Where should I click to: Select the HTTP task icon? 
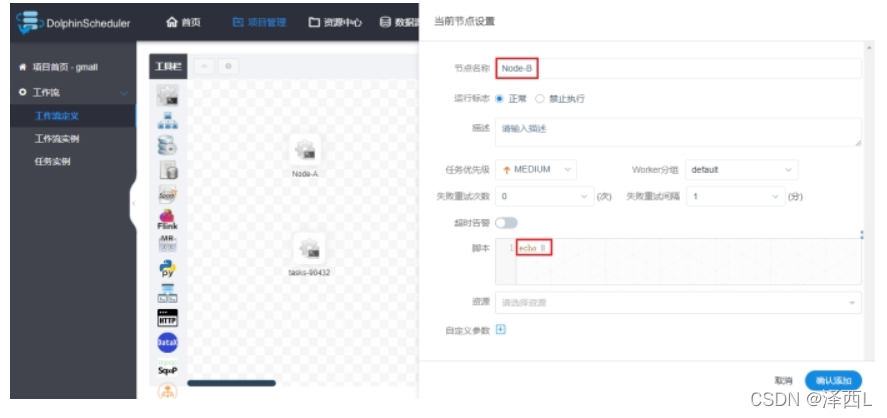click(167, 317)
